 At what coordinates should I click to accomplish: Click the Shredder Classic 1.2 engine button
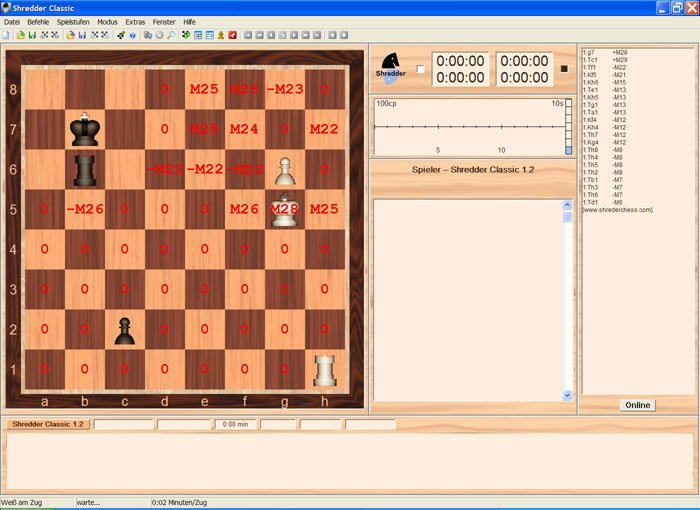click(x=48, y=424)
